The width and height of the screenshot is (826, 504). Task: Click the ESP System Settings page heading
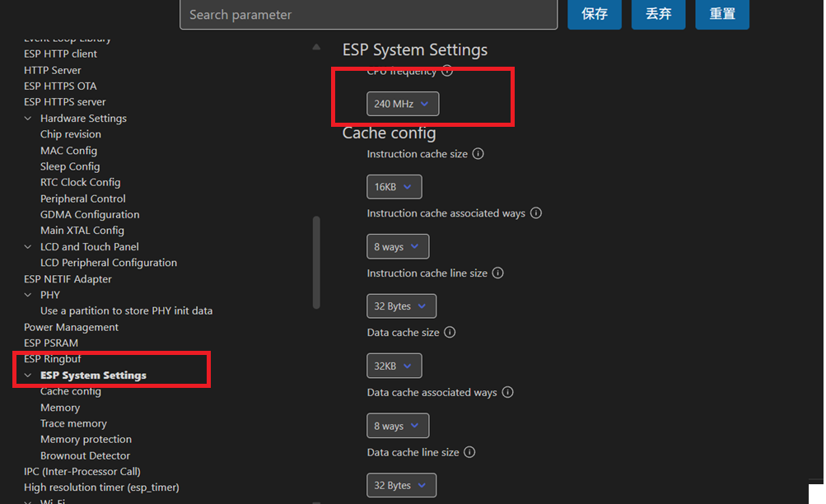pyautogui.click(x=414, y=49)
